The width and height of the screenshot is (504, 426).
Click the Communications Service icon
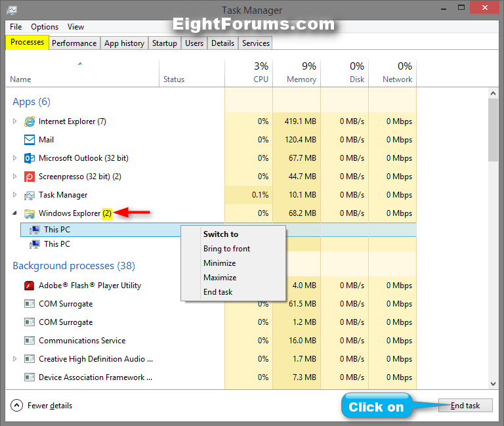(x=30, y=341)
